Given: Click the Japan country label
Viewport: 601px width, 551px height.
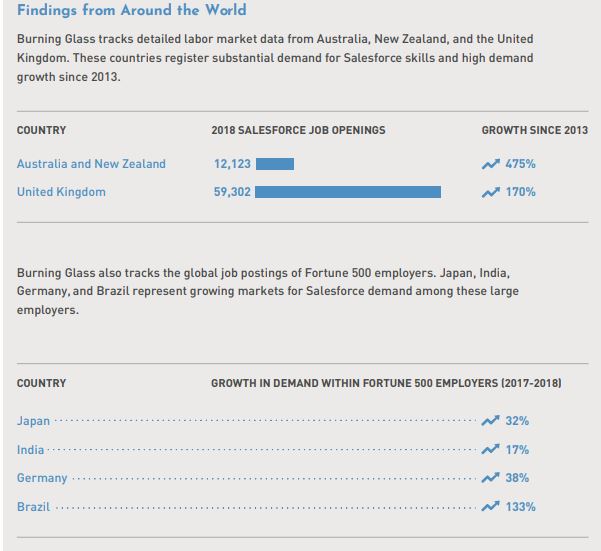Looking at the screenshot, I should (x=33, y=421).
